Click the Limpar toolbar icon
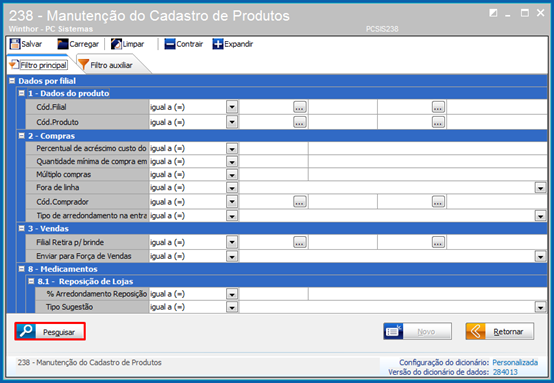 pyautogui.click(x=116, y=44)
